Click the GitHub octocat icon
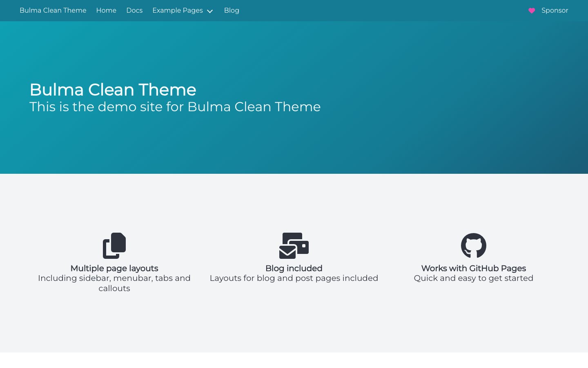 click(x=474, y=246)
